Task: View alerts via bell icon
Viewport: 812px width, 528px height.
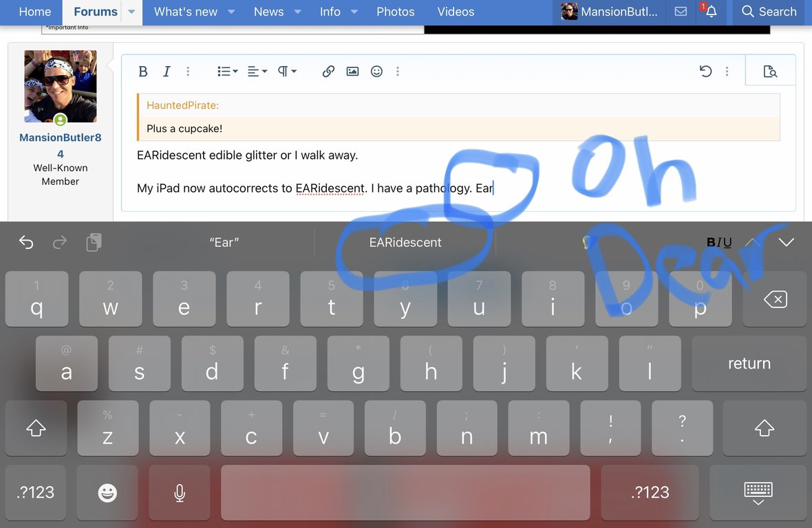Action: pyautogui.click(x=711, y=12)
